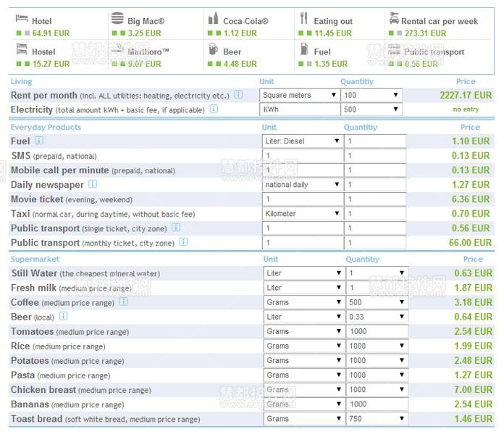The width and height of the screenshot is (504, 437).
Task: Click the Coca-Cola bottle icon
Action: tap(213, 18)
